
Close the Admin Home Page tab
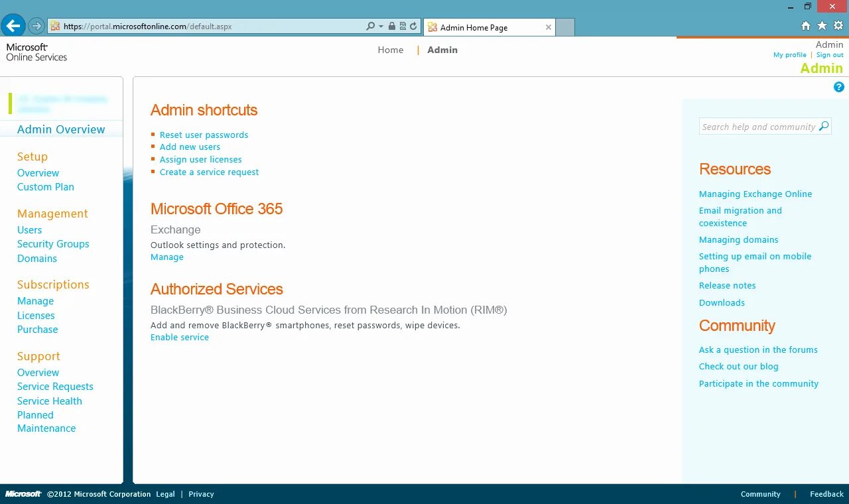coord(549,27)
